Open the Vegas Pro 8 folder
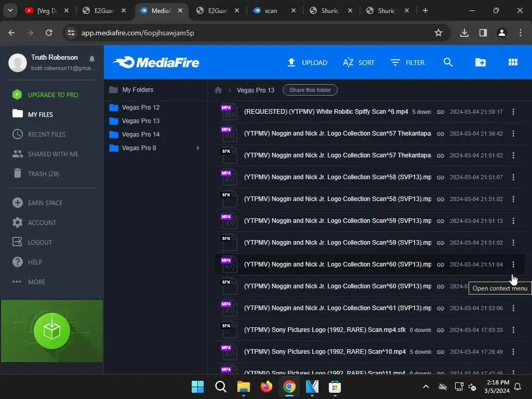Viewport: 532px width, 399px height. click(x=132, y=148)
